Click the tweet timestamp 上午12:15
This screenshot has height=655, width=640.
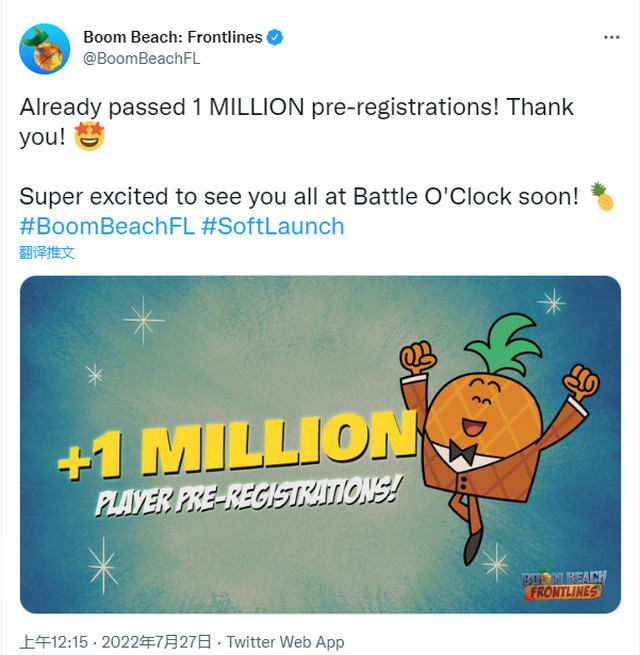coord(54,642)
